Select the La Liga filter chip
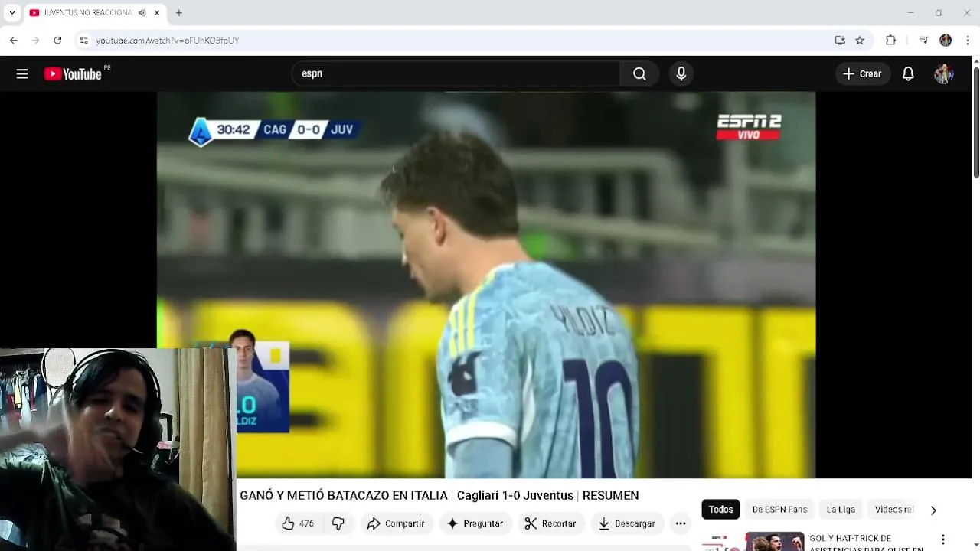980x551 pixels. [x=841, y=510]
